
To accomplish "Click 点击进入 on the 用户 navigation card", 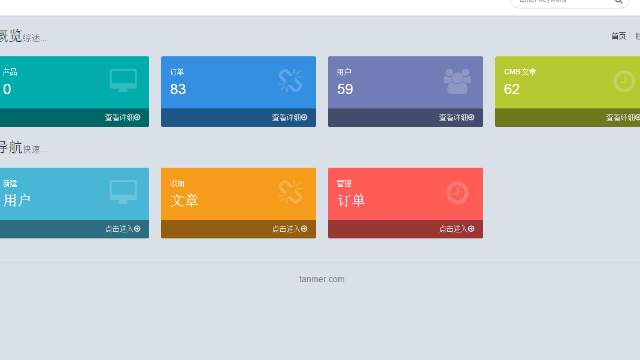I will tap(123, 229).
